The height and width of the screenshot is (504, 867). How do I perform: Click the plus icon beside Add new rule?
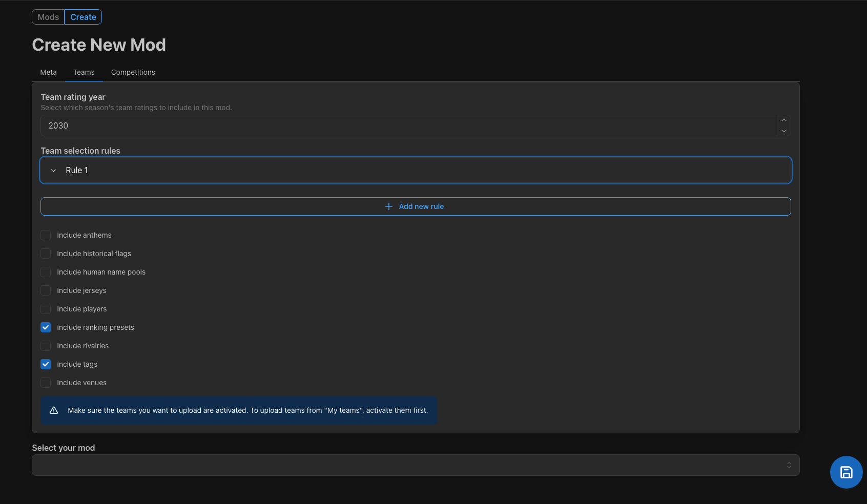point(389,206)
